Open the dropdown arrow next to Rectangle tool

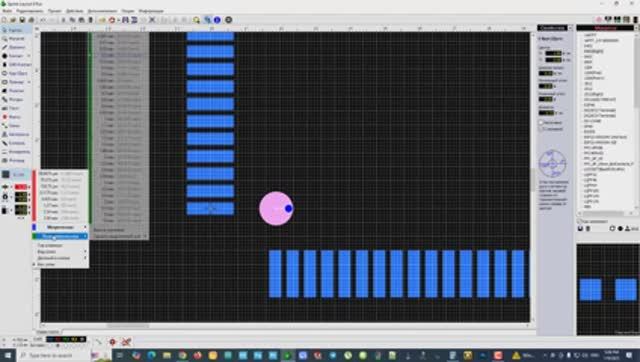click(x=29, y=82)
